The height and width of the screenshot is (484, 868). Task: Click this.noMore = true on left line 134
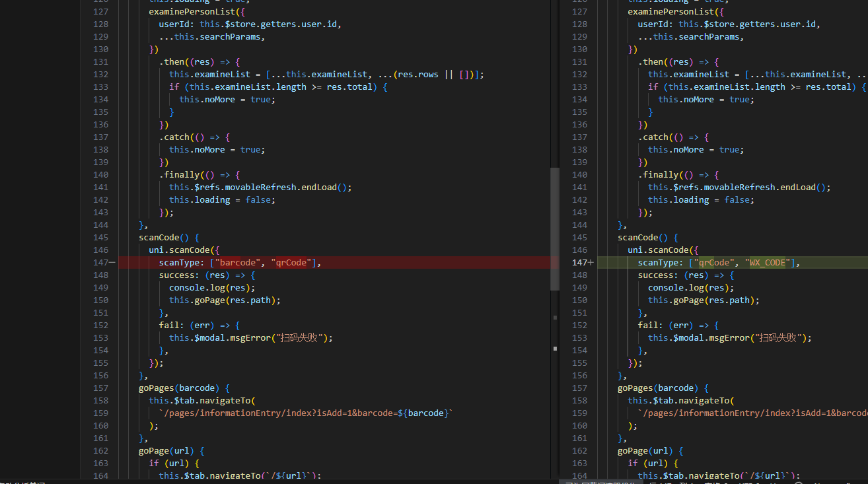227,100
